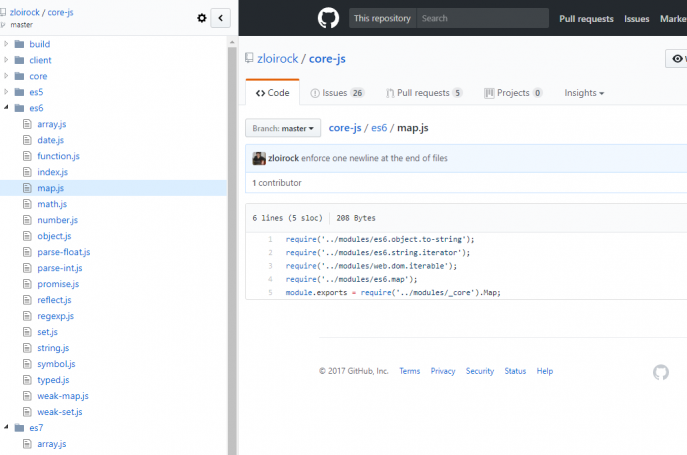The width and height of the screenshot is (687, 455).
Task: Select the build folder name
Action: click(40, 44)
